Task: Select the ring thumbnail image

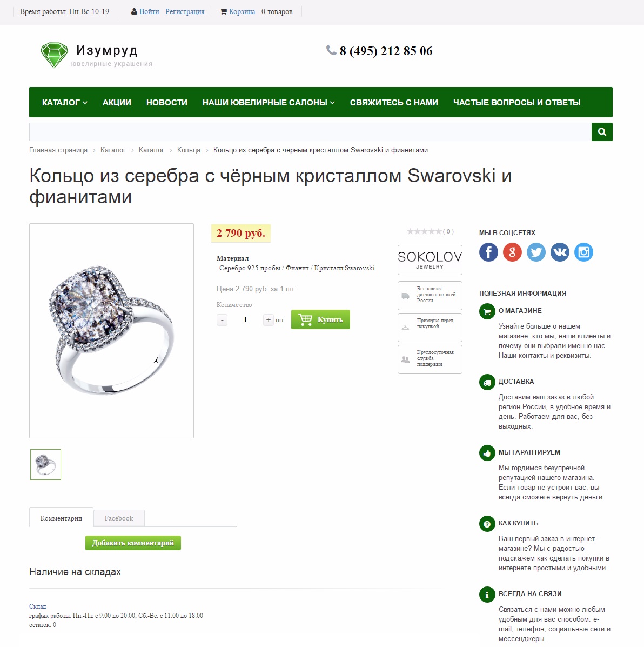Action: (46, 465)
